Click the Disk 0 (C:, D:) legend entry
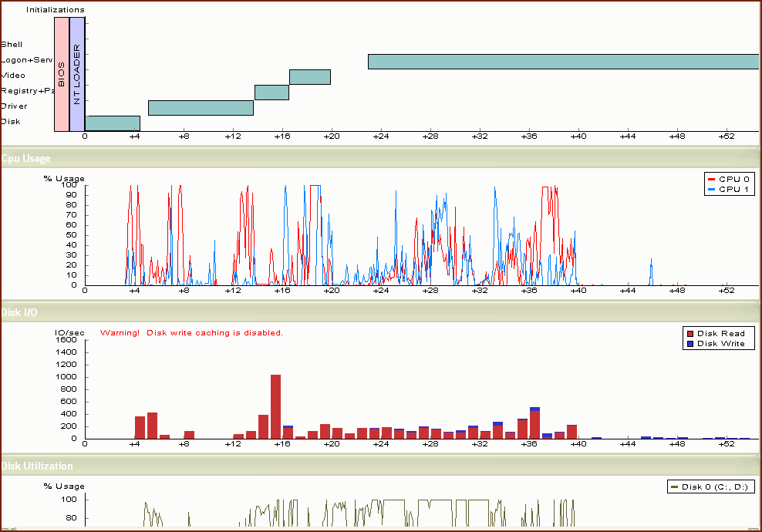Viewport: 762px width, 532px height. [x=710, y=487]
